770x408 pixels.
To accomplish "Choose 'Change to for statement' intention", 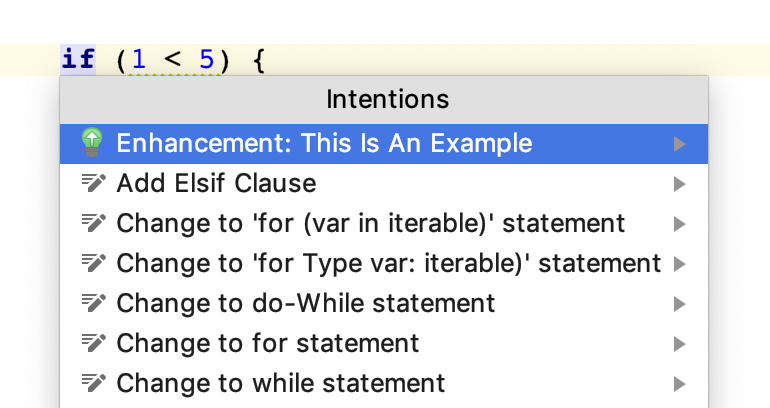I will pyautogui.click(x=268, y=343).
